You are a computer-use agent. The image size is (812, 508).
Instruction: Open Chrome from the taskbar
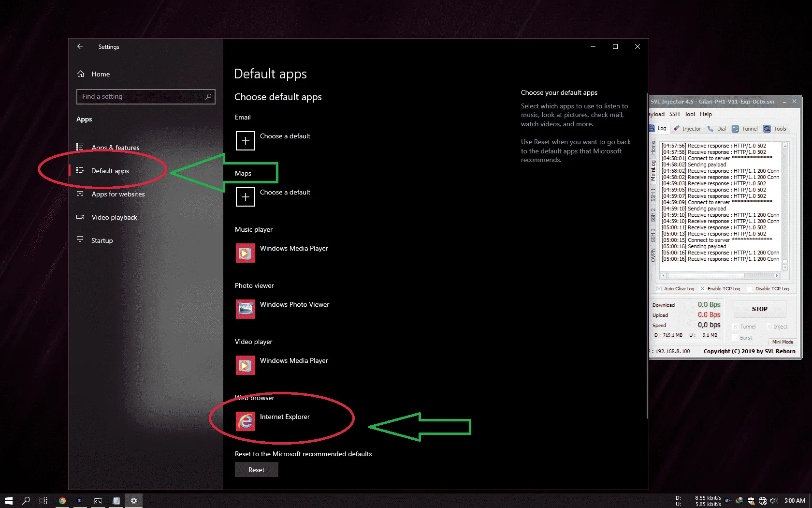(62, 501)
